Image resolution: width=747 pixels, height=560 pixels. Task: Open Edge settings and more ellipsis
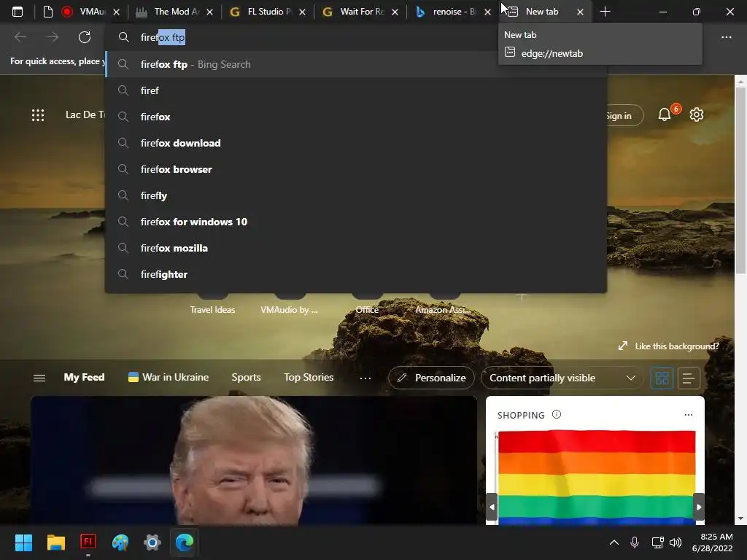pos(726,37)
